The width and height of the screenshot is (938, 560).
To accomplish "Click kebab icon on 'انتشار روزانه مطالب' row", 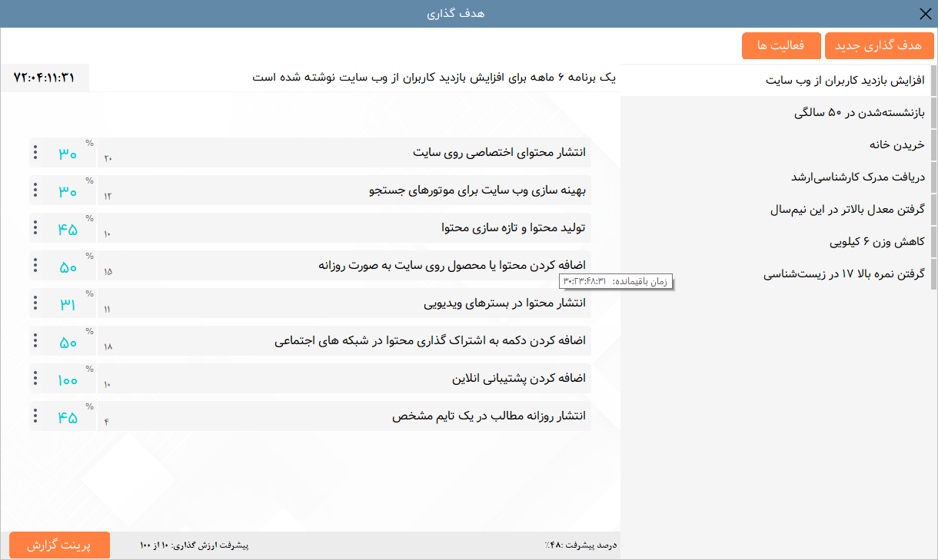I will tap(35, 416).
